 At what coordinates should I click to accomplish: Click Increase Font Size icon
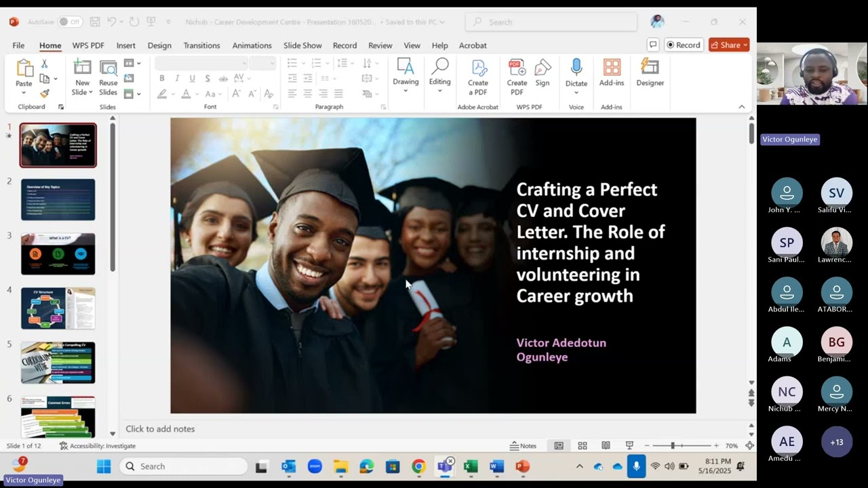click(236, 94)
